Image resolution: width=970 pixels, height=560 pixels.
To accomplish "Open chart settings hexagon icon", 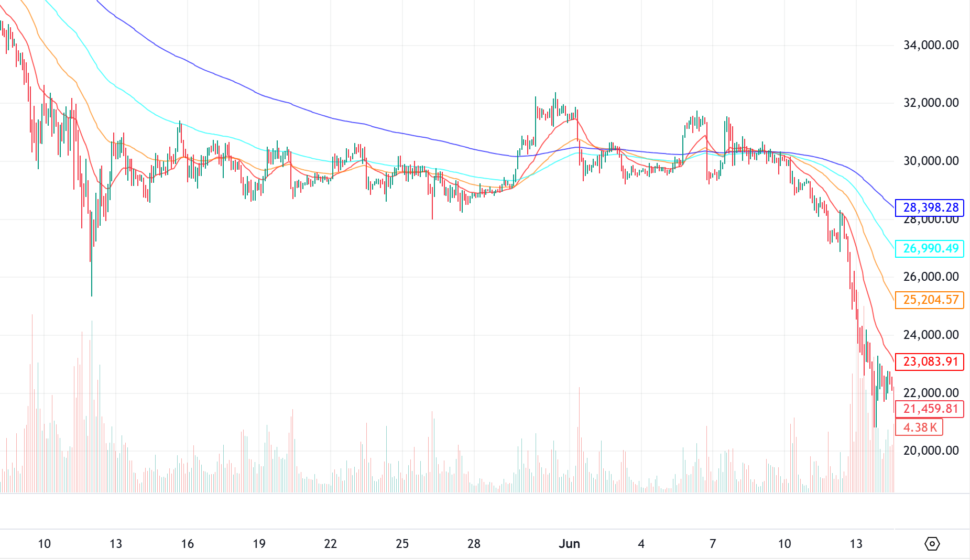I will (932, 544).
